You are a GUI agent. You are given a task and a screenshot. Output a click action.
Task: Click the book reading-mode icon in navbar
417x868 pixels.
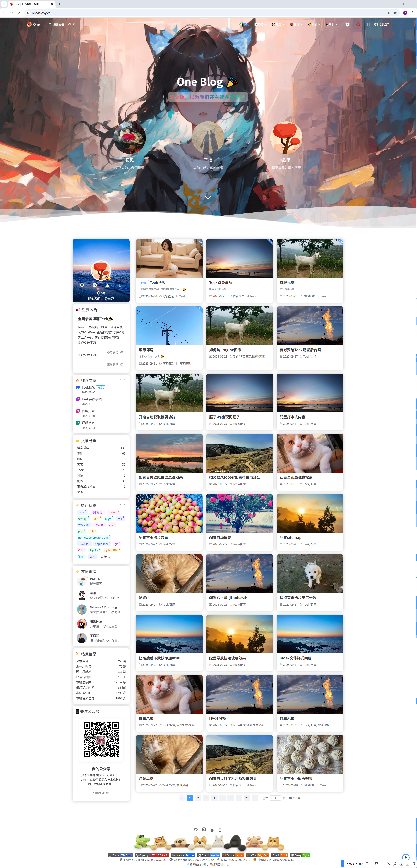[369, 24]
